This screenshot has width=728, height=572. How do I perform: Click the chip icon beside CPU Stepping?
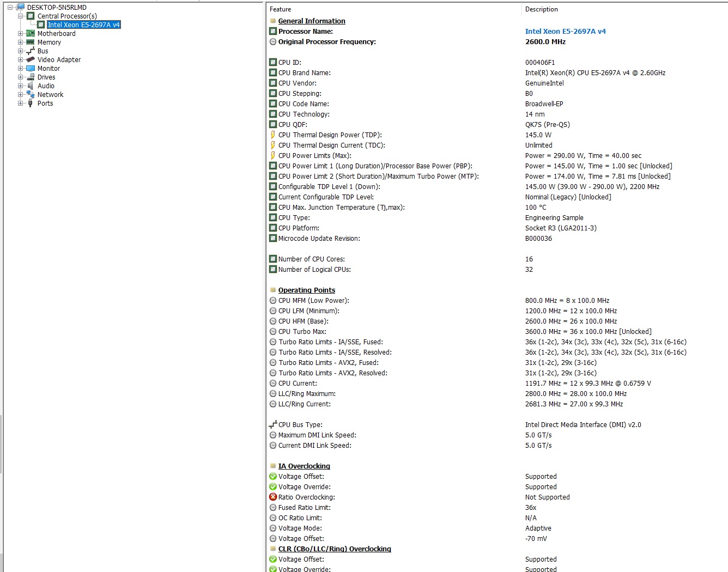coord(273,94)
